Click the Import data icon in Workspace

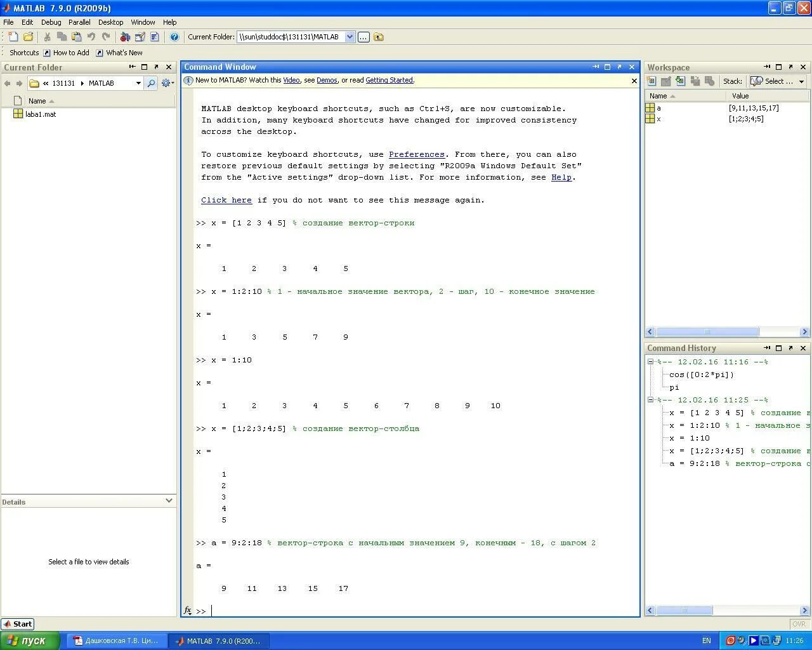680,81
